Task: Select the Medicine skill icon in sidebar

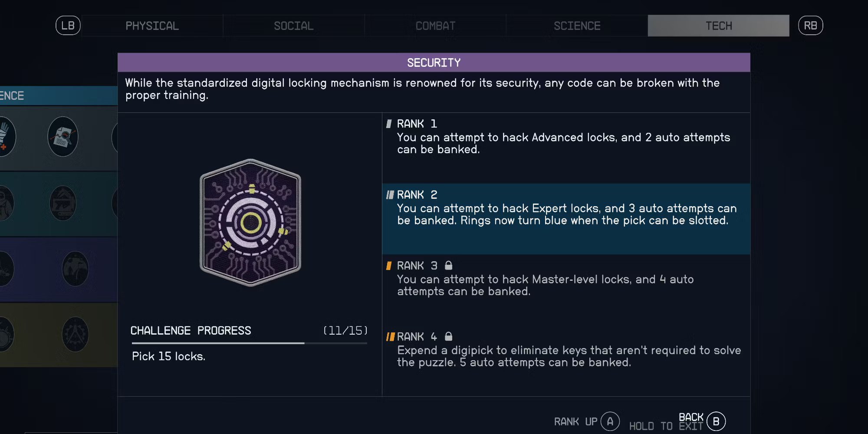Action: pos(4,137)
